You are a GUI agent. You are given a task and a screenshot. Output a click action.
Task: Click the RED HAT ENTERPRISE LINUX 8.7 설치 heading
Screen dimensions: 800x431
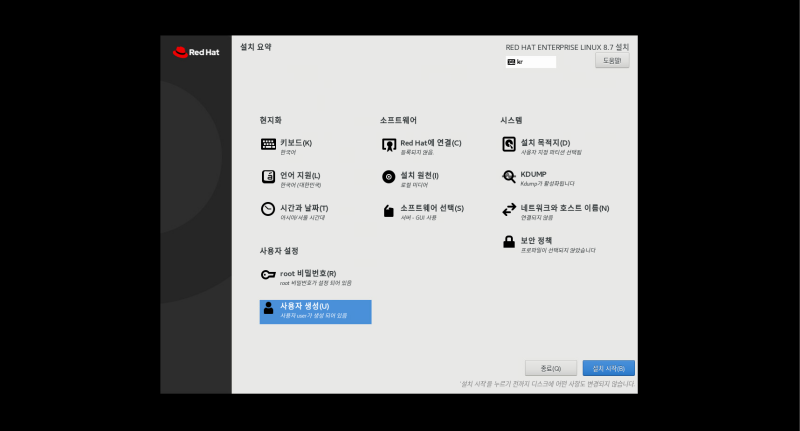[567, 47]
